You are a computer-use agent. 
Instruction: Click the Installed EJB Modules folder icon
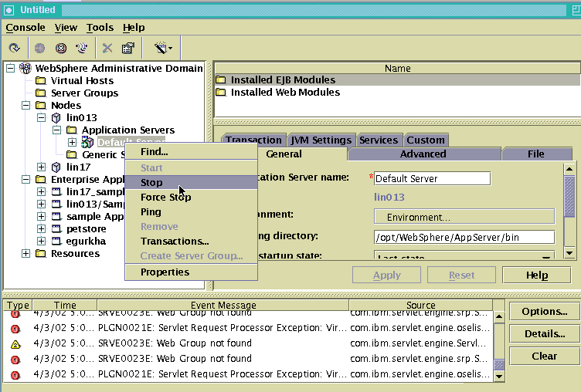click(x=221, y=79)
